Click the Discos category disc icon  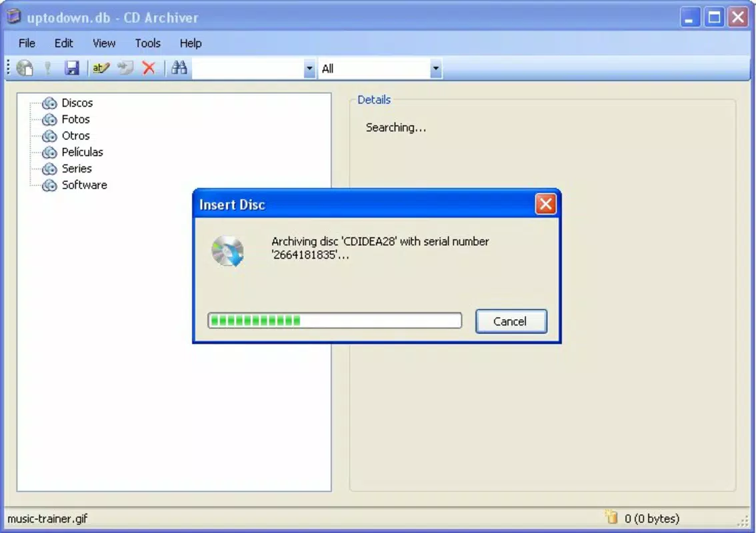pyautogui.click(x=49, y=103)
